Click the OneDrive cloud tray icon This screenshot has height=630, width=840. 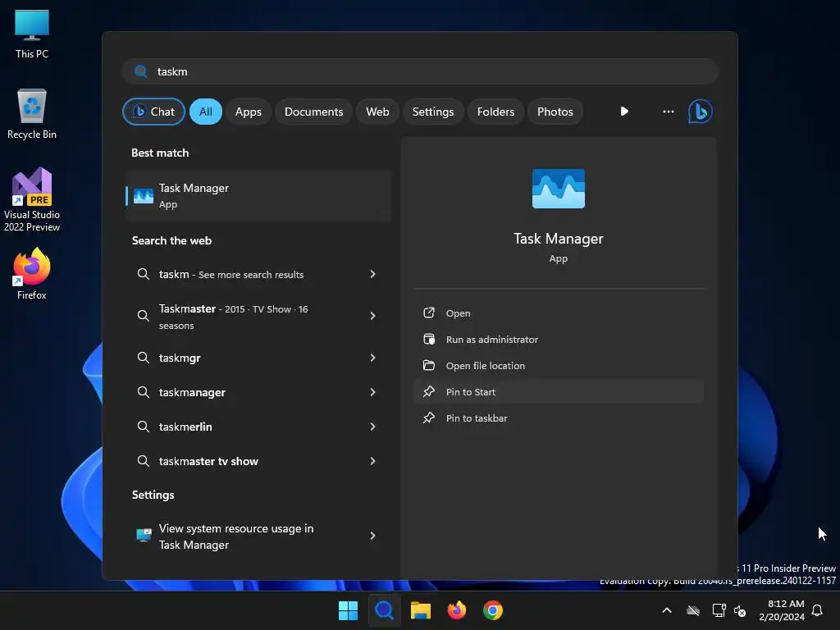pos(693,610)
